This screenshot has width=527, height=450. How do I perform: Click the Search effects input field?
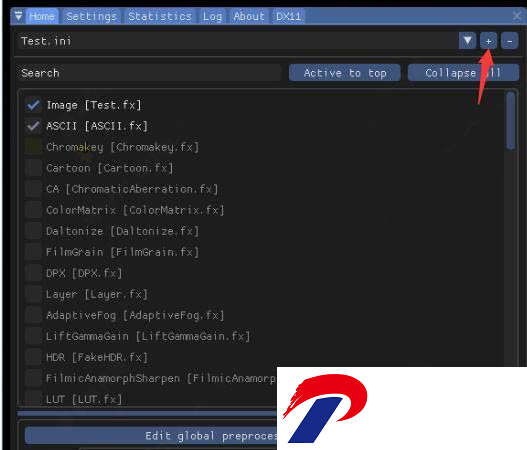[x=149, y=73]
